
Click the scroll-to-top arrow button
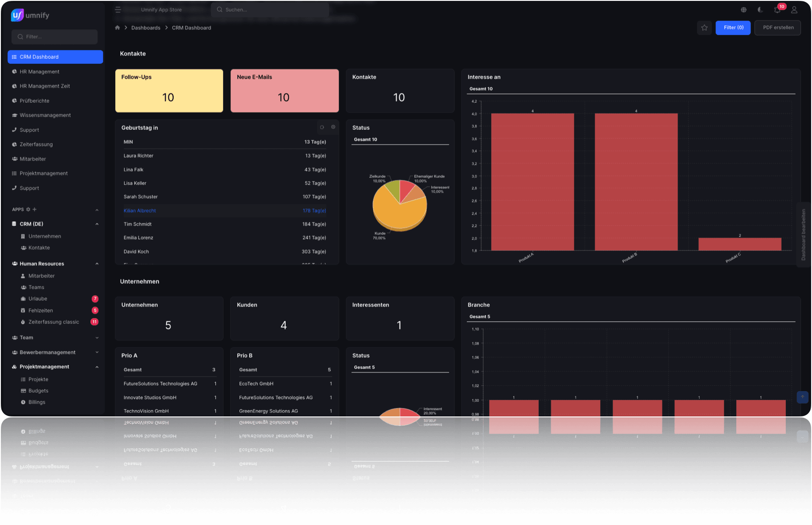point(803,397)
